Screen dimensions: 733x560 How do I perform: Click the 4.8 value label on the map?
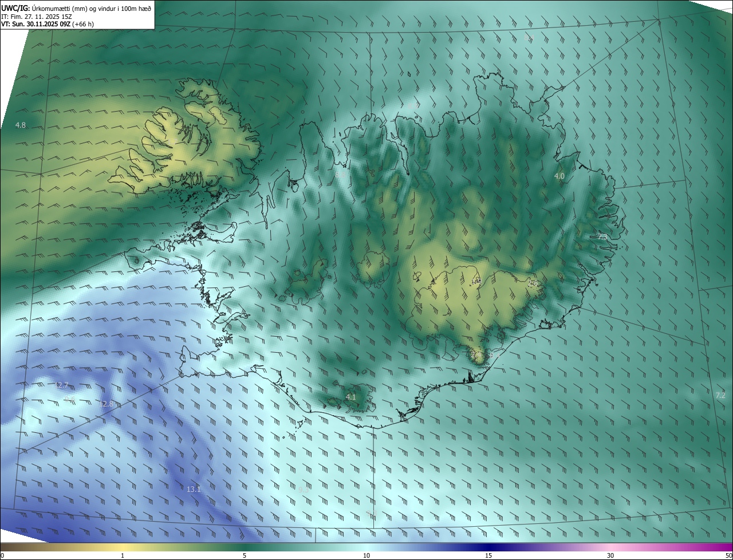pos(21,125)
